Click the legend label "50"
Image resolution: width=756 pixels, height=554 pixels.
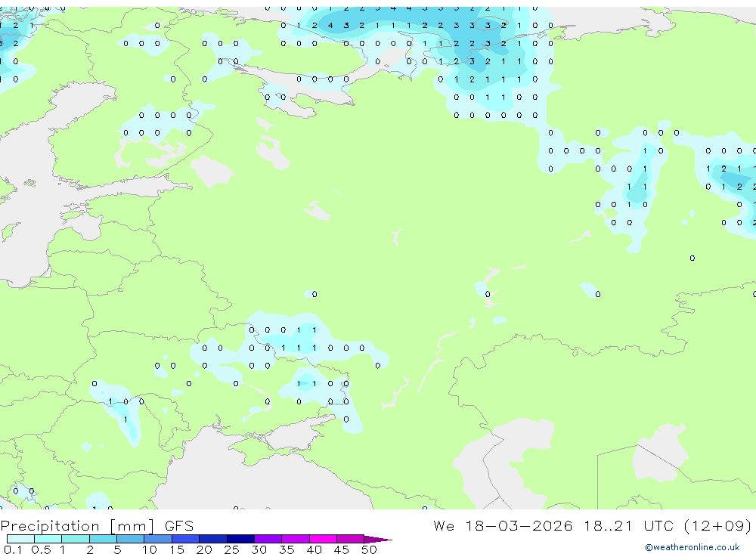click(369, 549)
